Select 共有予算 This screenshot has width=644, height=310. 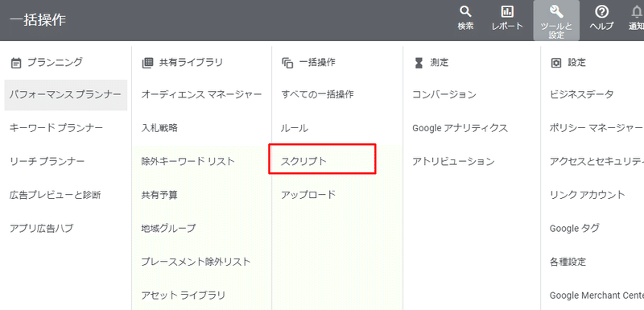click(159, 195)
